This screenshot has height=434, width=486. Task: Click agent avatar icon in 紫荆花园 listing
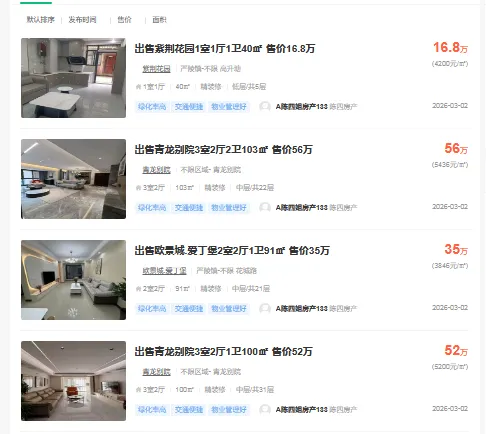tap(265, 107)
